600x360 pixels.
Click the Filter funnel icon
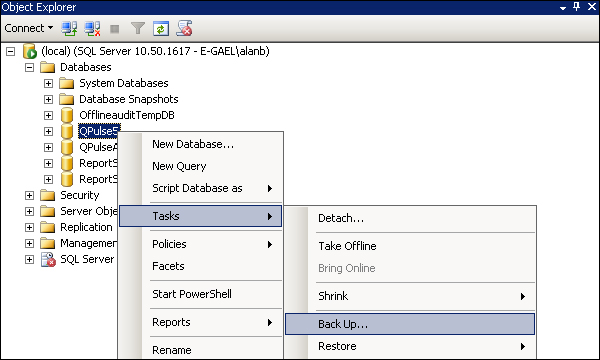[x=137, y=28]
